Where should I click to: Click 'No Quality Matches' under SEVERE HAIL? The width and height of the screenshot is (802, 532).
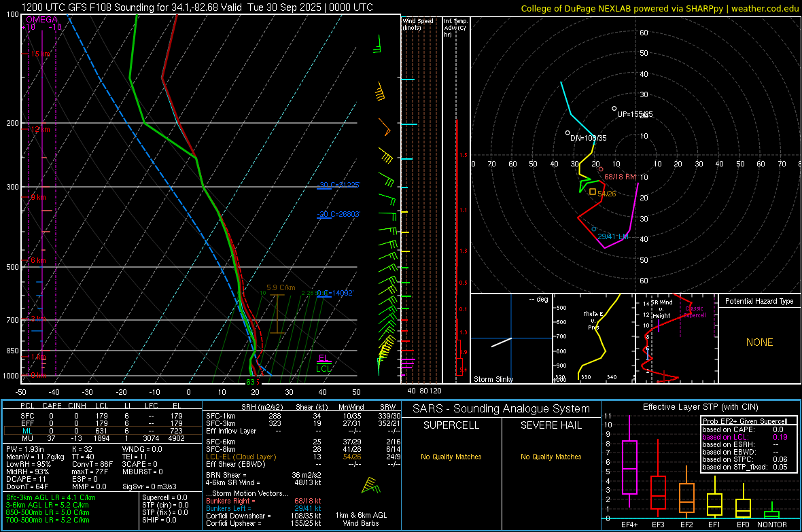tap(551, 457)
